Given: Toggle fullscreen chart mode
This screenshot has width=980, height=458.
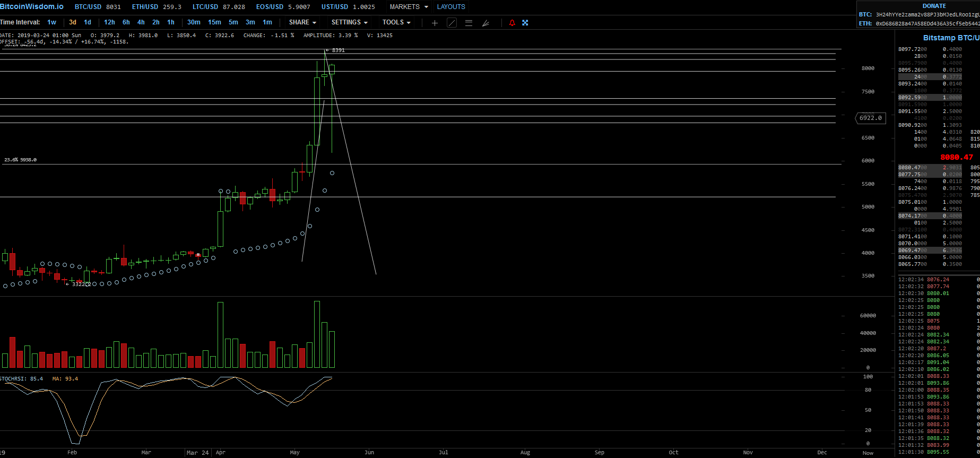Looking at the screenshot, I should coord(525,23).
